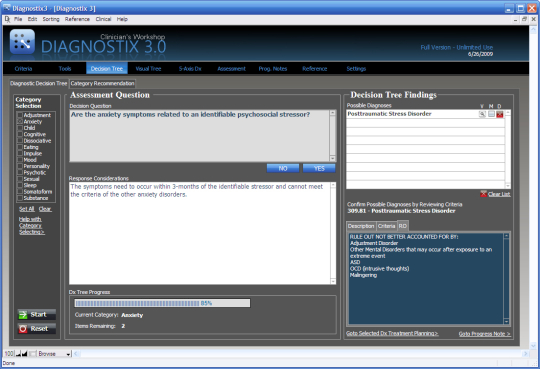Check the Psychotic category checkbox
Image resolution: width=540 pixels, height=369 pixels.
[20, 172]
